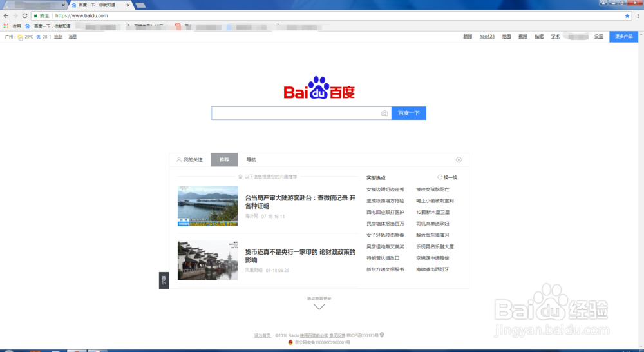Select the 推荐 tab
644x352 pixels.
(224, 159)
